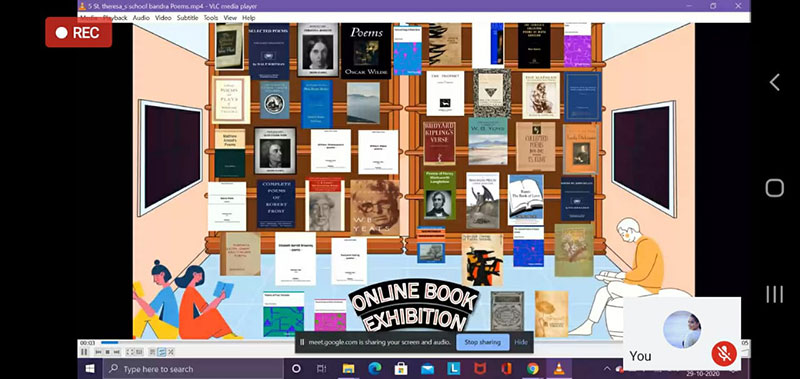Show VLC extended settings icon
Image resolution: width=800 pixels, height=379 pixels.
click(139, 352)
